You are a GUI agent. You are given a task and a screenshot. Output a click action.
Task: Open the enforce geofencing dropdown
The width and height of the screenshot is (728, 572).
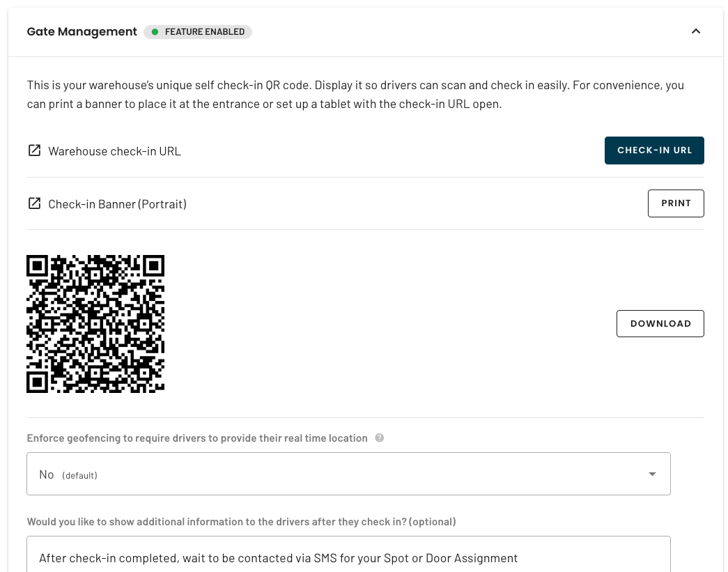coord(349,474)
